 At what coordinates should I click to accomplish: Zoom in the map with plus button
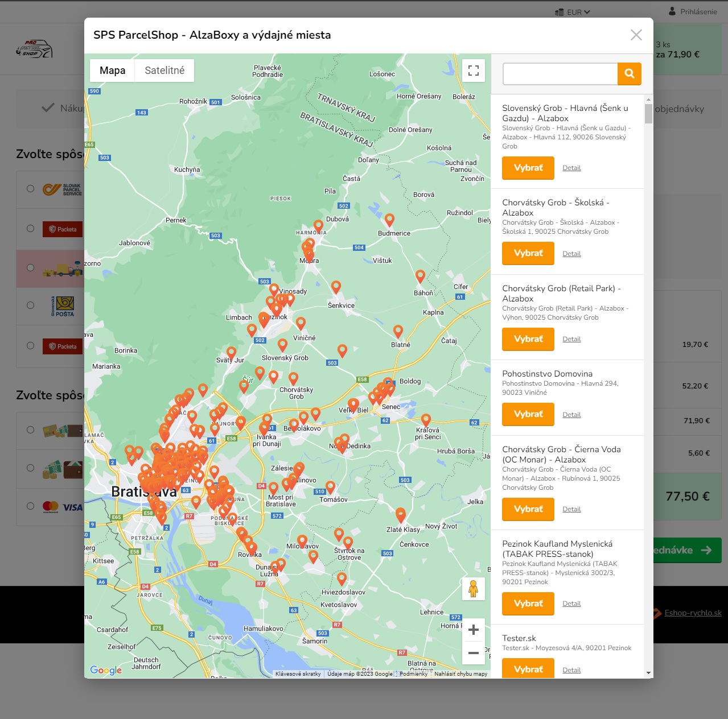click(474, 630)
